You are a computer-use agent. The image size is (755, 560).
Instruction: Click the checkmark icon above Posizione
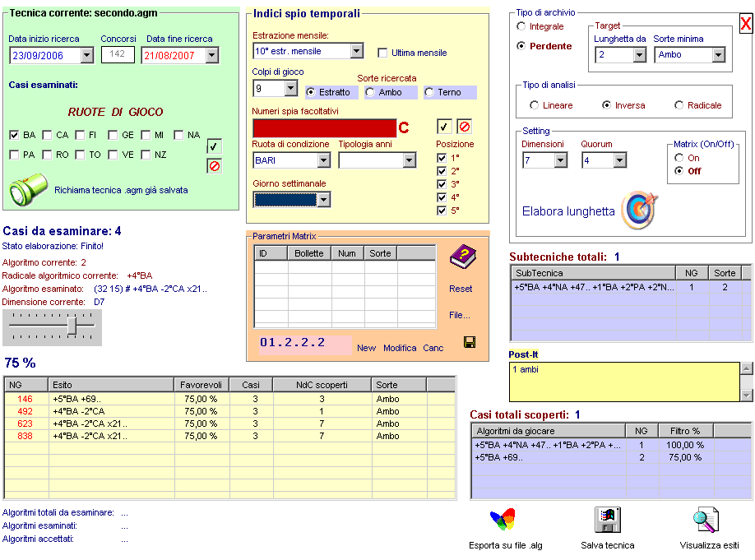[x=444, y=127]
